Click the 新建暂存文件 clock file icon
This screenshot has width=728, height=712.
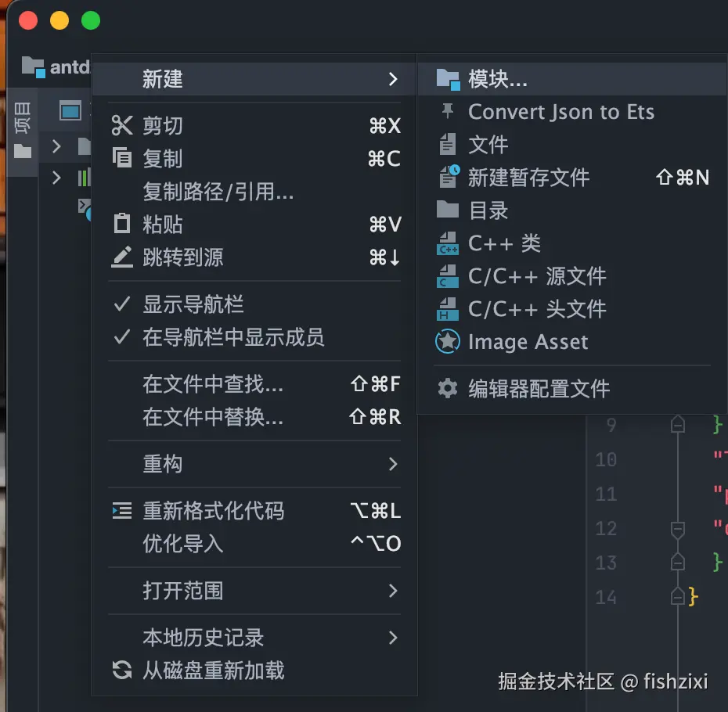[x=449, y=177]
